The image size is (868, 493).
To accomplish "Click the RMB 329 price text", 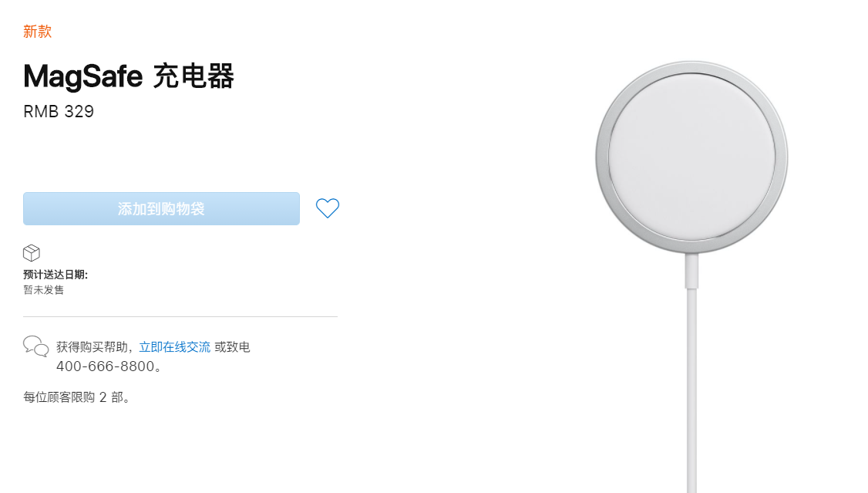I will tap(59, 112).
